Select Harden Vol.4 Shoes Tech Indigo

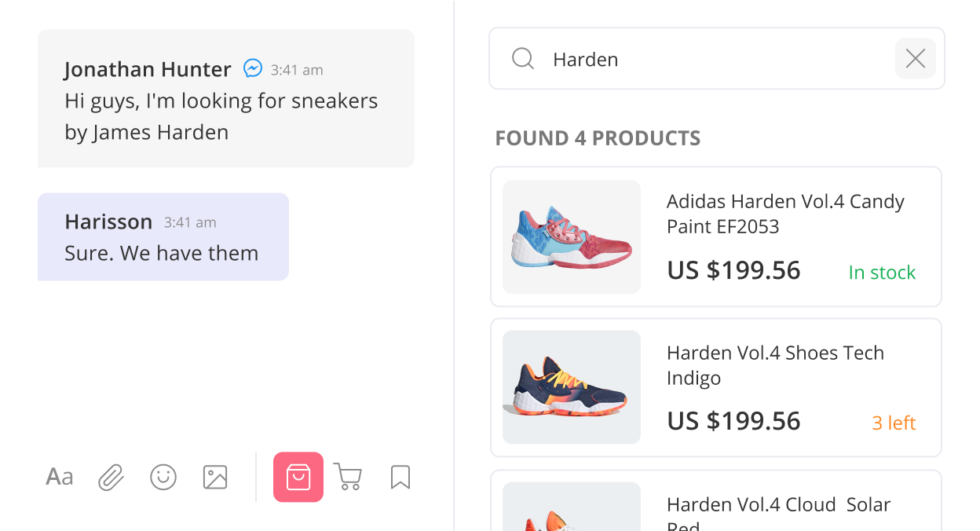(x=716, y=387)
